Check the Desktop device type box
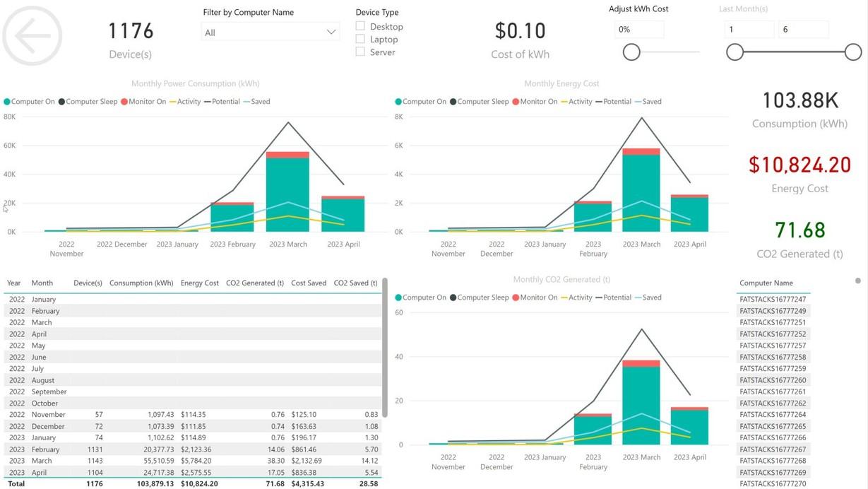The height and width of the screenshot is (489, 868). pos(360,26)
